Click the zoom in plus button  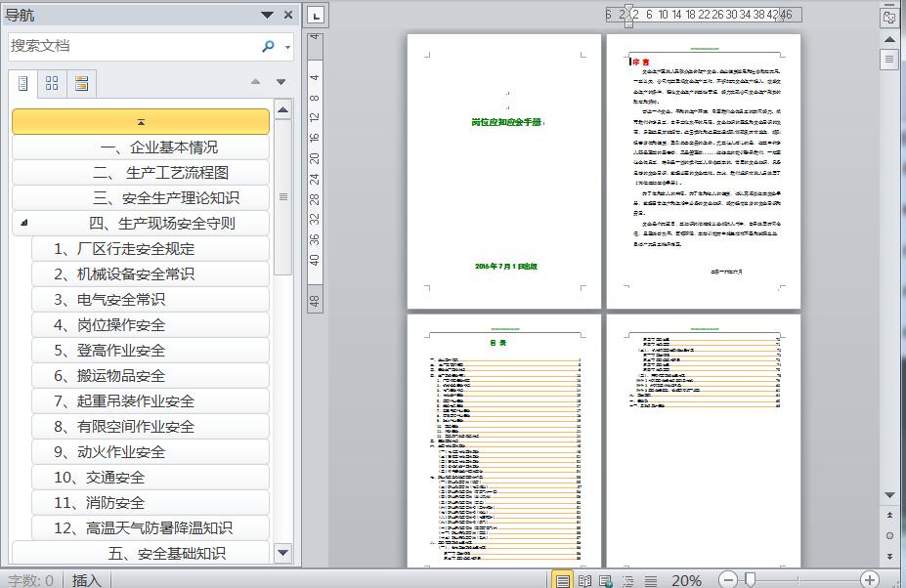point(869,579)
